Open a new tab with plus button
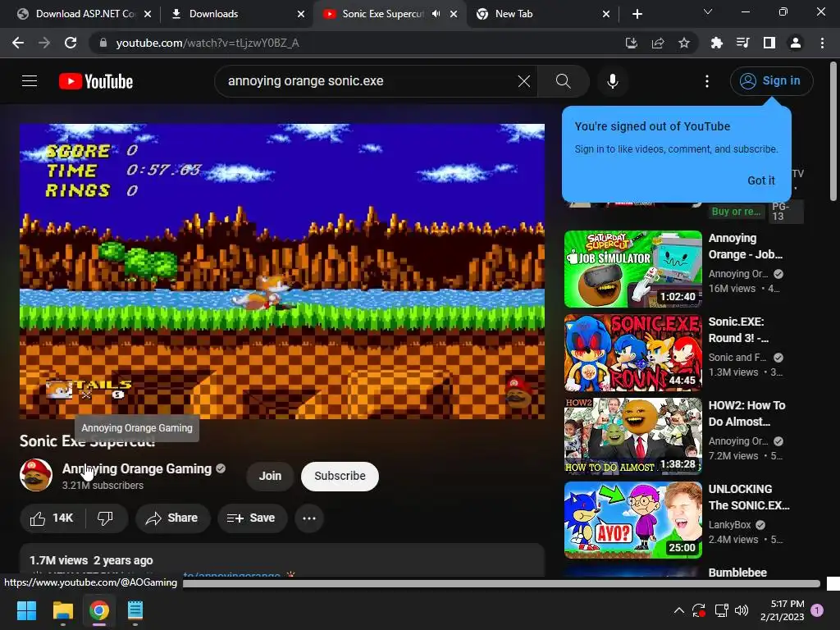The height and width of the screenshot is (630, 840). tap(637, 14)
